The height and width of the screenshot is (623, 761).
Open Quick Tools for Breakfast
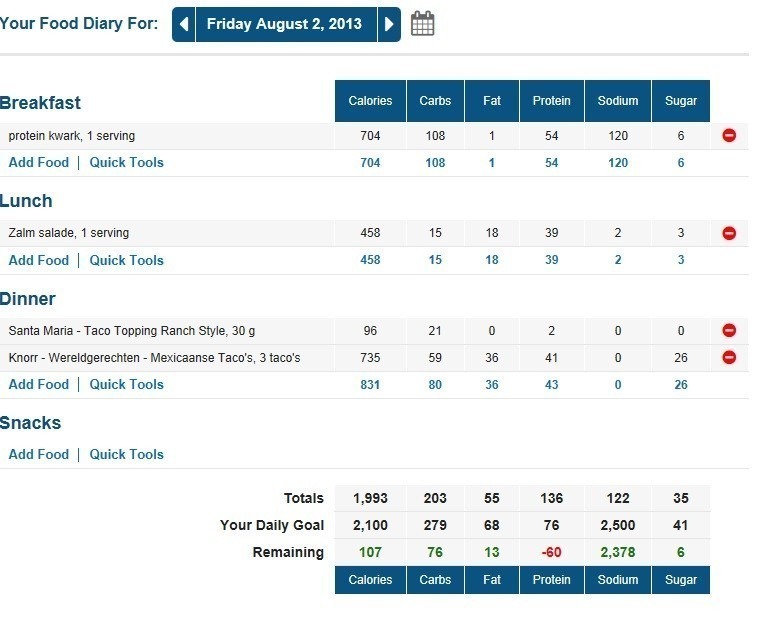click(x=126, y=162)
